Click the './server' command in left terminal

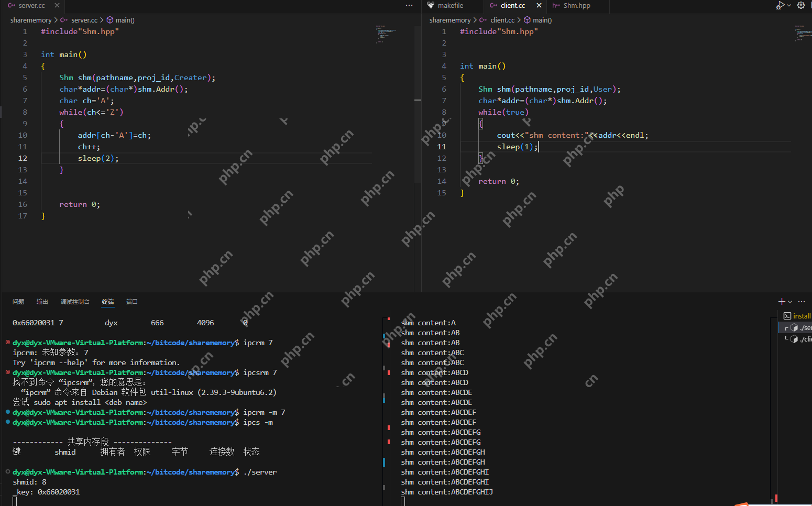(x=260, y=472)
